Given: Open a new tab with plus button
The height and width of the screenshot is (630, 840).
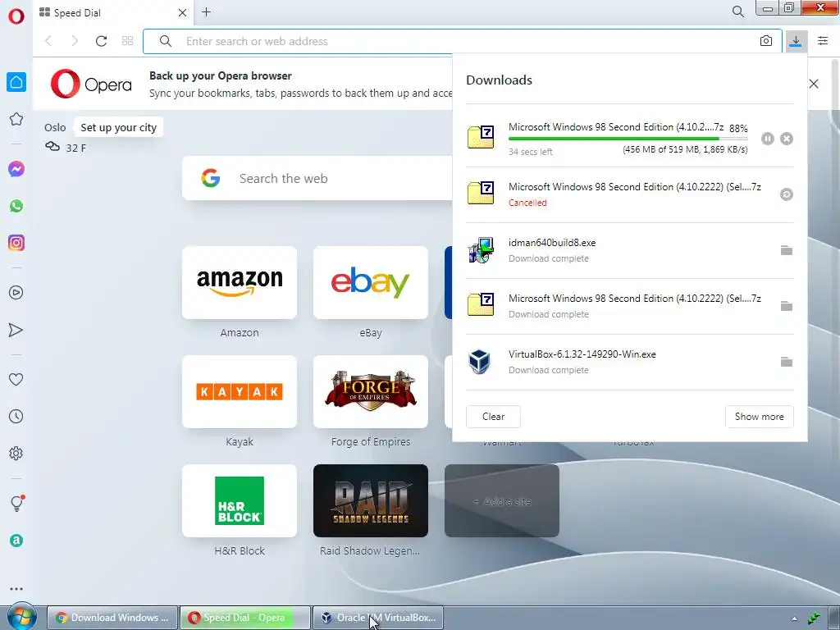Looking at the screenshot, I should (x=206, y=11).
